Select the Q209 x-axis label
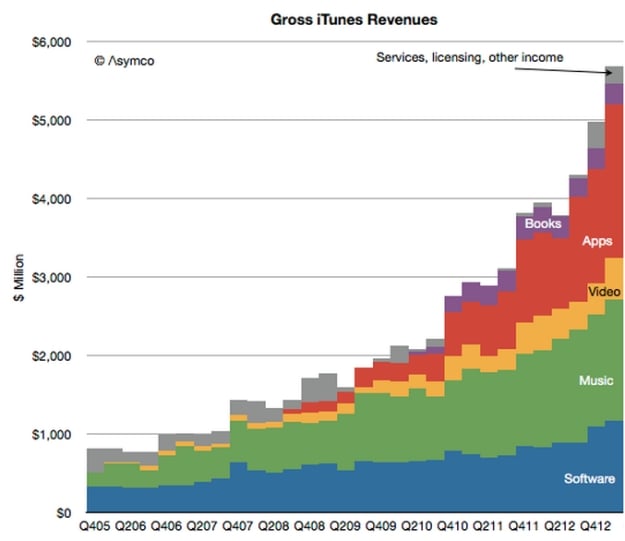The image size is (625, 541). point(345,527)
